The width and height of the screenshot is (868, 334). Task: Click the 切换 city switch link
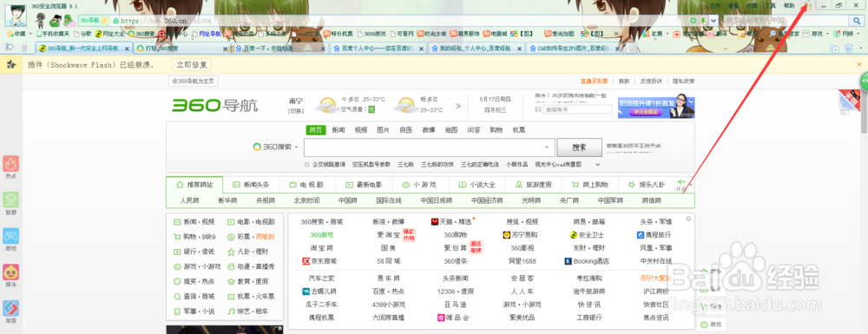point(296,110)
